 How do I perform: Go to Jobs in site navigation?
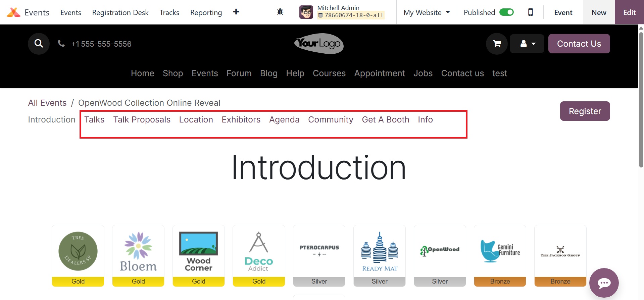click(x=423, y=73)
